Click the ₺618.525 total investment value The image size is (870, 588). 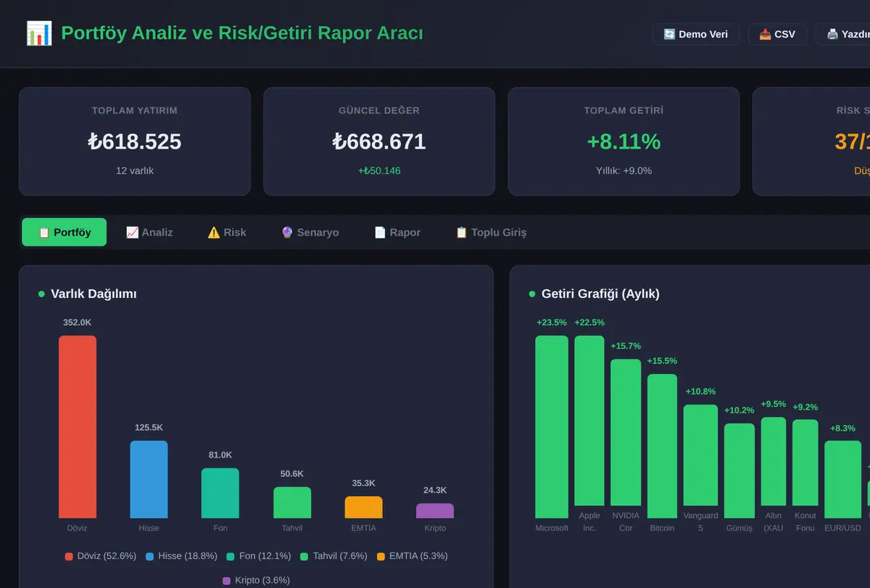coord(135,141)
